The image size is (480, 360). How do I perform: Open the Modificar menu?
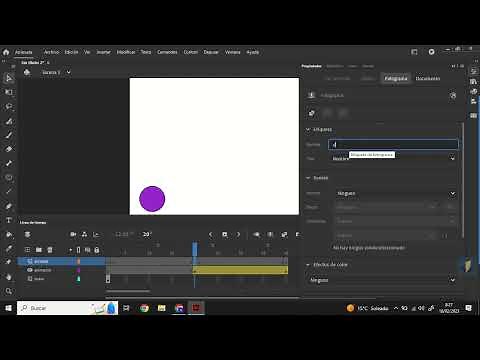pyautogui.click(x=126, y=52)
